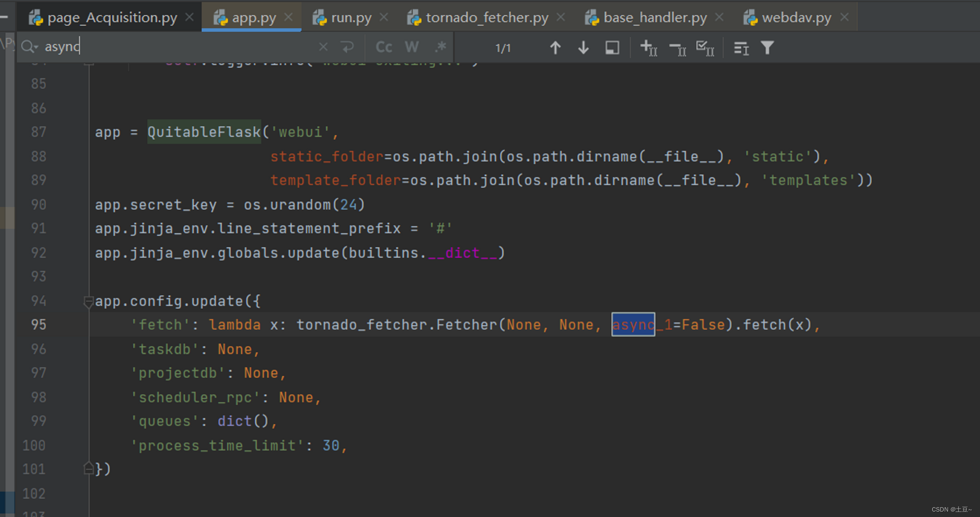Screen dimensions: 980x517
Task: Click the 1/1 match counter
Action: [x=503, y=48]
